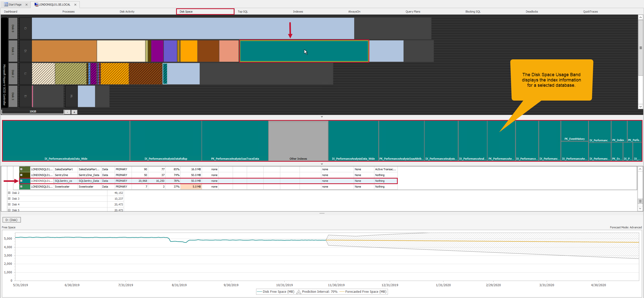Image resolution: width=644 pixels, height=298 pixels.
Task: Open the Query Plans tab
Action: point(413,12)
